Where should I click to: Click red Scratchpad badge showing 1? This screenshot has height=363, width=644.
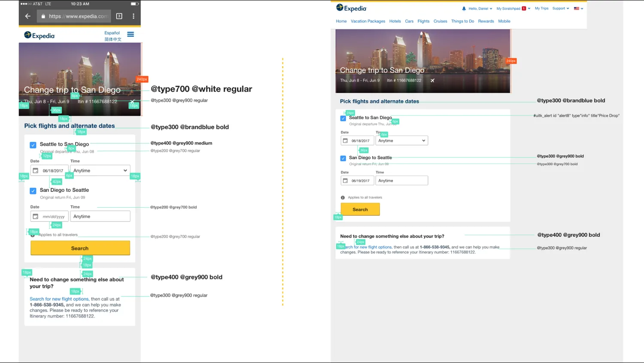[524, 9]
